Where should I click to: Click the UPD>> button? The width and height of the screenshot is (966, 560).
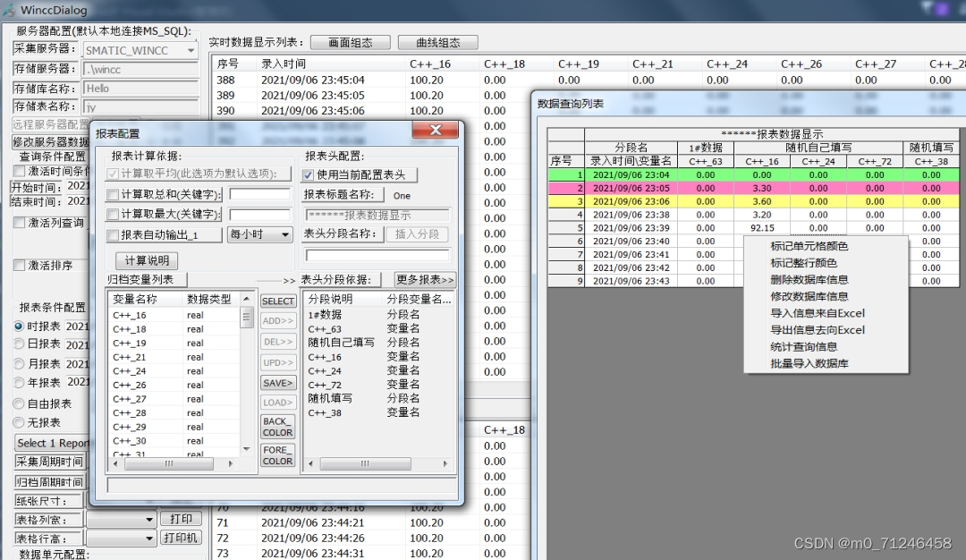click(x=278, y=363)
